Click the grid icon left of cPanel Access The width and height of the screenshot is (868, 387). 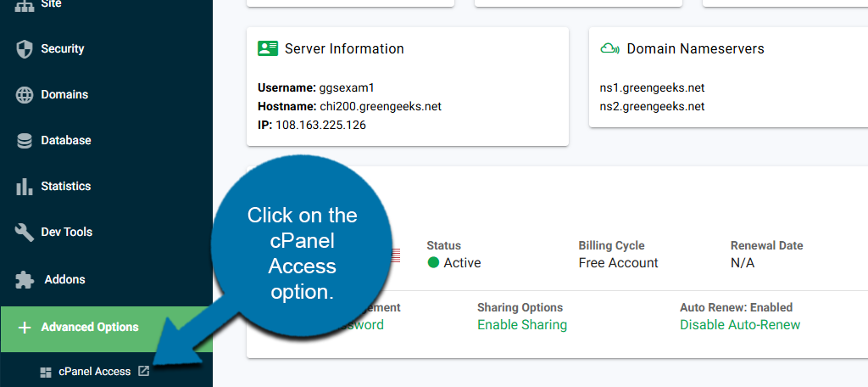pyautogui.click(x=46, y=372)
